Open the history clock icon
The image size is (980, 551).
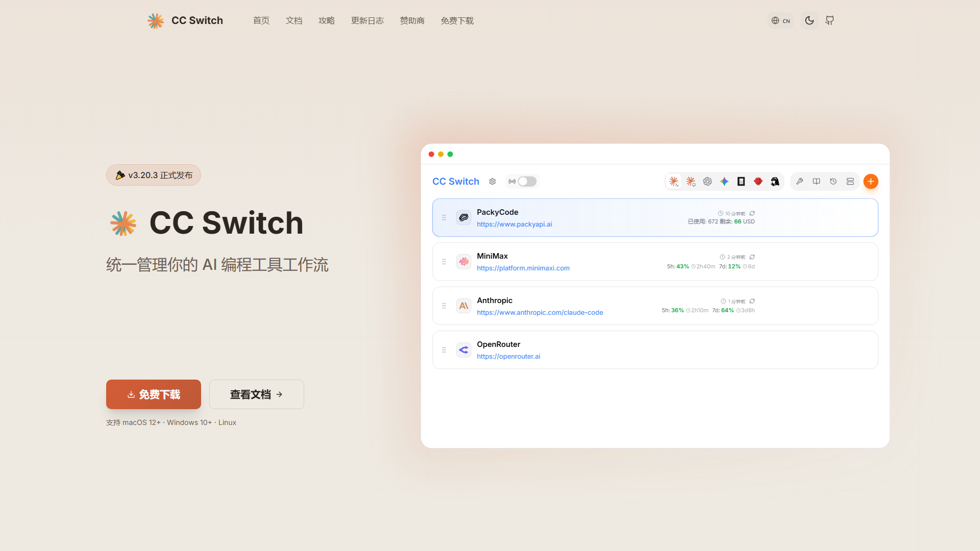click(x=834, y=182)
